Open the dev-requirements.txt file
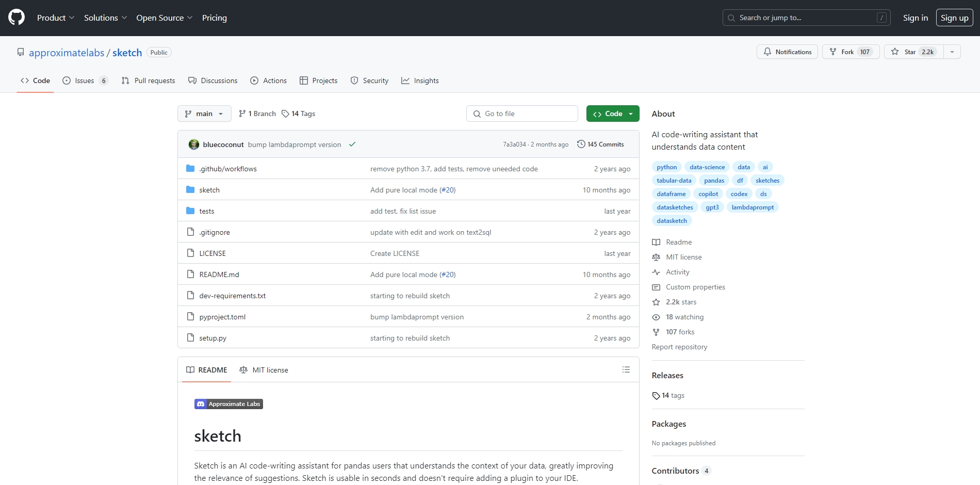Screen dimensions: 980x485 tap(233, 296)
